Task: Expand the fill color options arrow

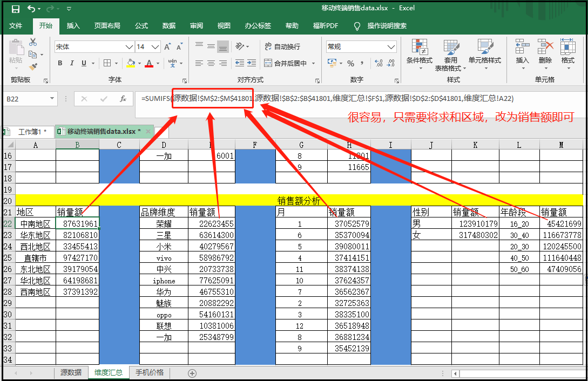Action: [139, 63]
